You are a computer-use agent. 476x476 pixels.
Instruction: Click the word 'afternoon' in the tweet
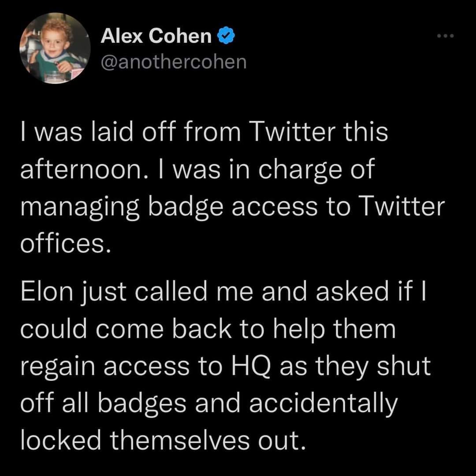pos(82,169)
